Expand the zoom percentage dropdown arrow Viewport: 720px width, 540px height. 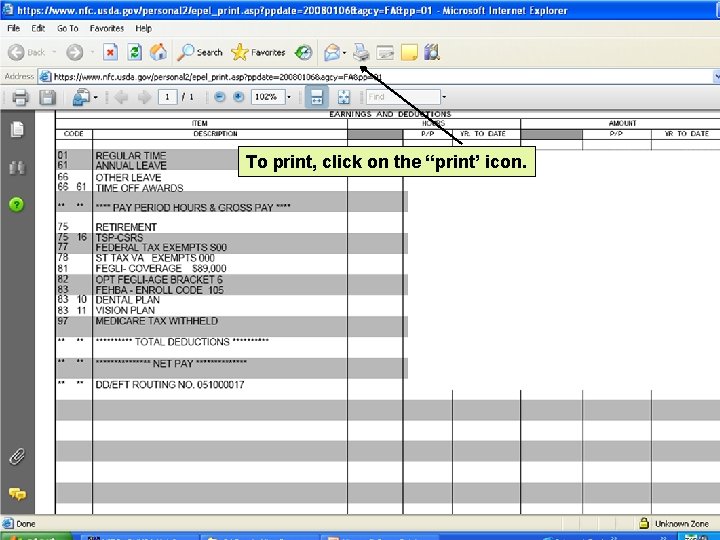289,97
